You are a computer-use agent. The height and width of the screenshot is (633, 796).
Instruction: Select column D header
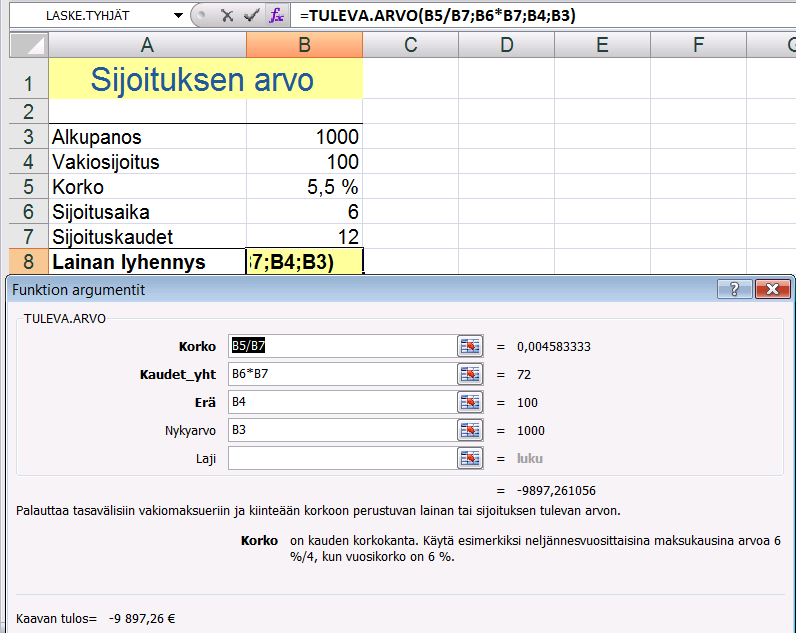pos(507,45)
